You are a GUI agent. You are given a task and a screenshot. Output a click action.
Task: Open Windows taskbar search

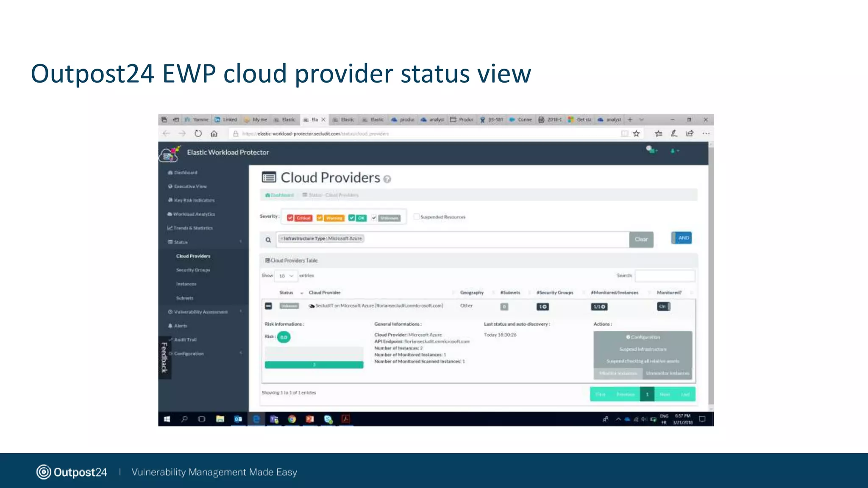pyautogui.click(x=184, y=419)
